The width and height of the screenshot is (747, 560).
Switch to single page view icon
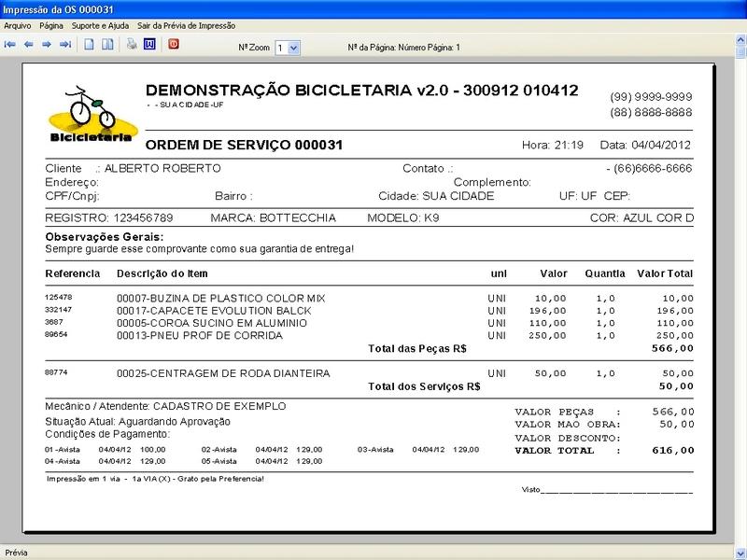pyautogui.click(x=90, y=44)
